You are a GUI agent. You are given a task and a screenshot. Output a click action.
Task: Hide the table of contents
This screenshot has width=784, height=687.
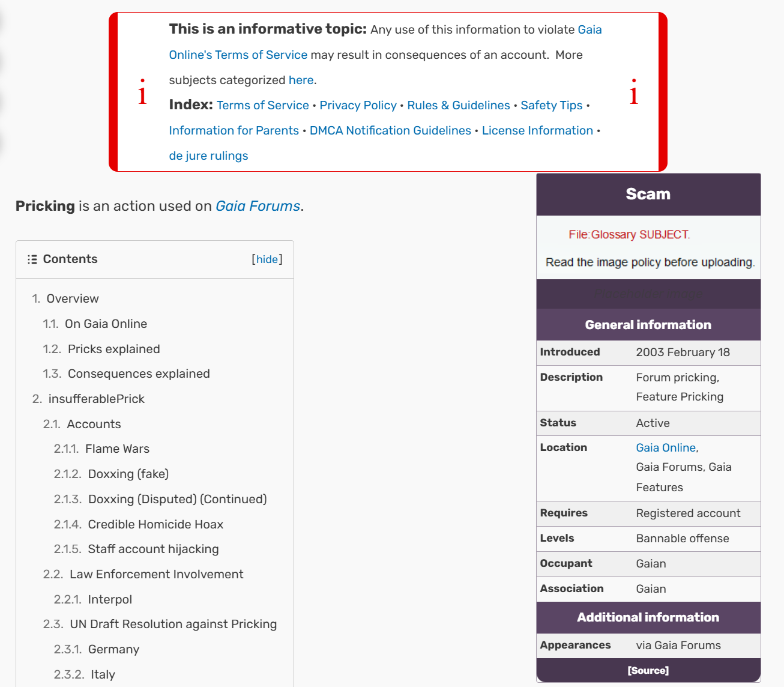point(267,259)
